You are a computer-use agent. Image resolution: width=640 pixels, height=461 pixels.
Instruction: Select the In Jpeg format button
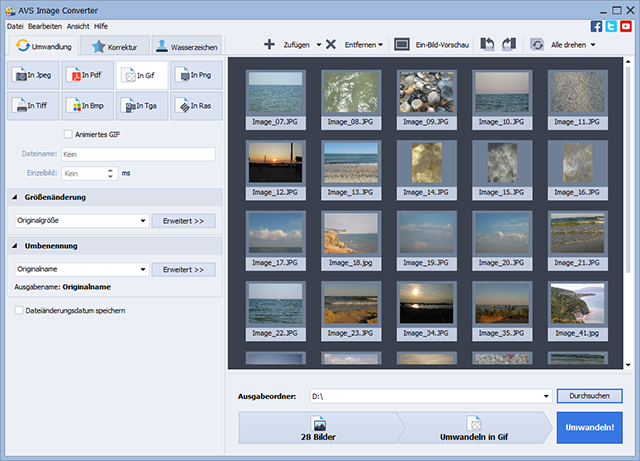point(33,75)
